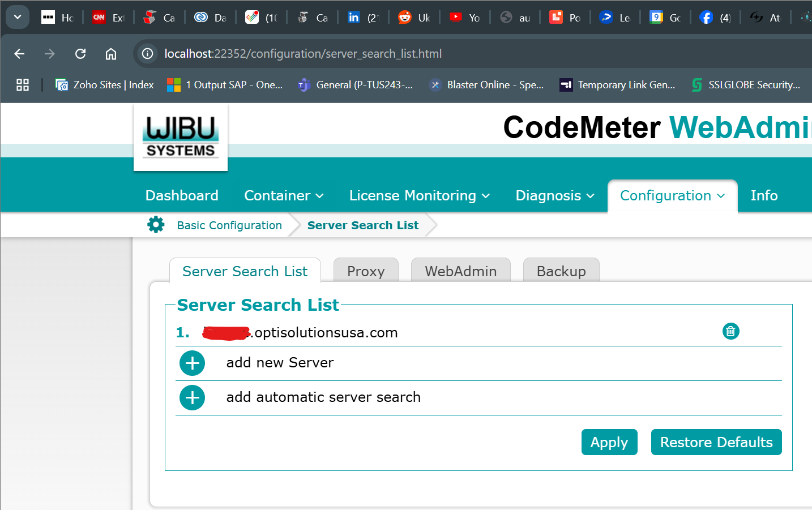Screen dimensions: 812x510
Task: Switch to the Google Calendar browser tab
Action: pyautogui.click(x=665, y=18)
